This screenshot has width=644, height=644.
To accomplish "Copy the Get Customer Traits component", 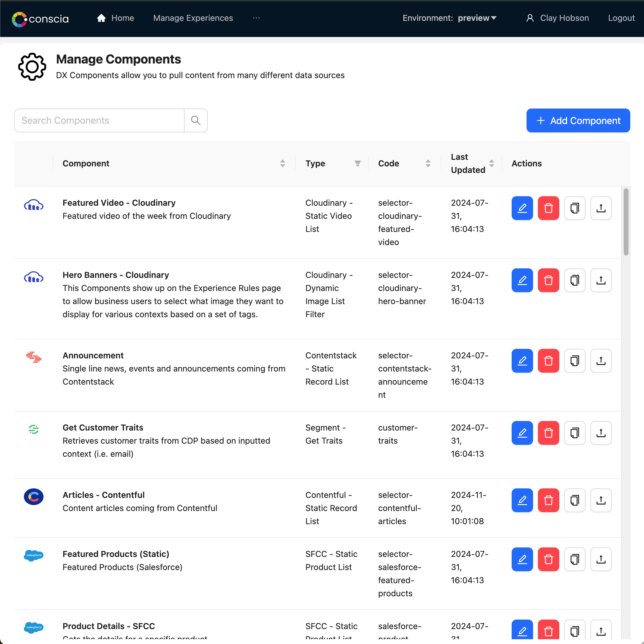I will coord(575,433).
